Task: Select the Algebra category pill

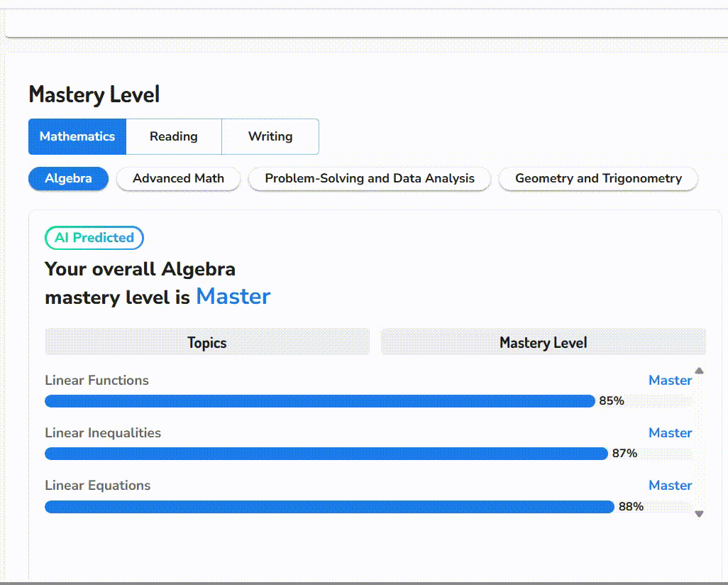Action: click(x=68, y=179)
